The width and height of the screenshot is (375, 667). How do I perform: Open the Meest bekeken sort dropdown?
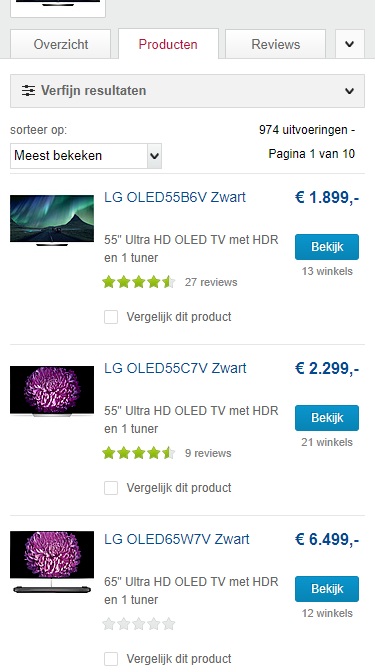tap(86, 156)
